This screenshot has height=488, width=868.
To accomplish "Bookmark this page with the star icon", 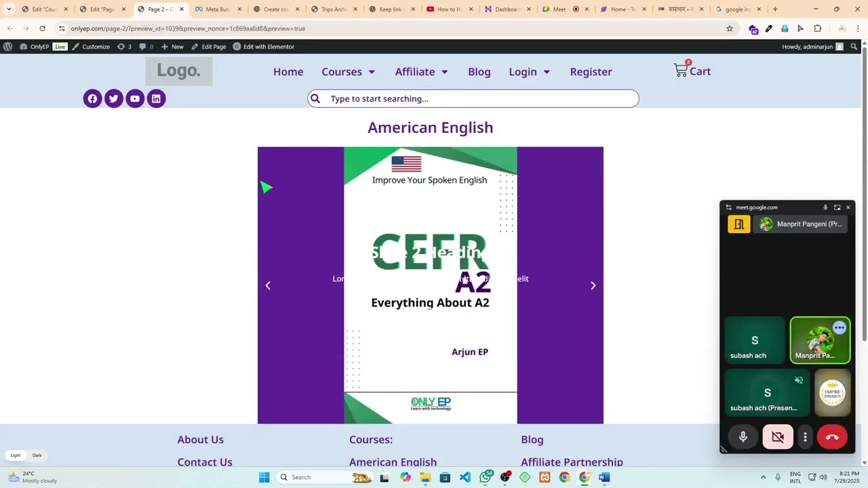I will (730, 28).
